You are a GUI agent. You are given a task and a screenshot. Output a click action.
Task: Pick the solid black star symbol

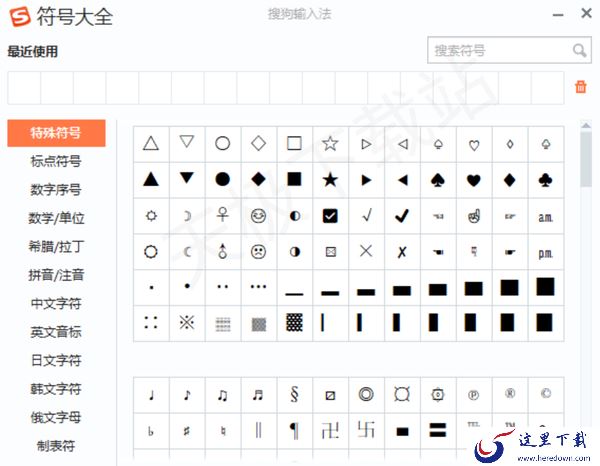(x=330, y=179)
